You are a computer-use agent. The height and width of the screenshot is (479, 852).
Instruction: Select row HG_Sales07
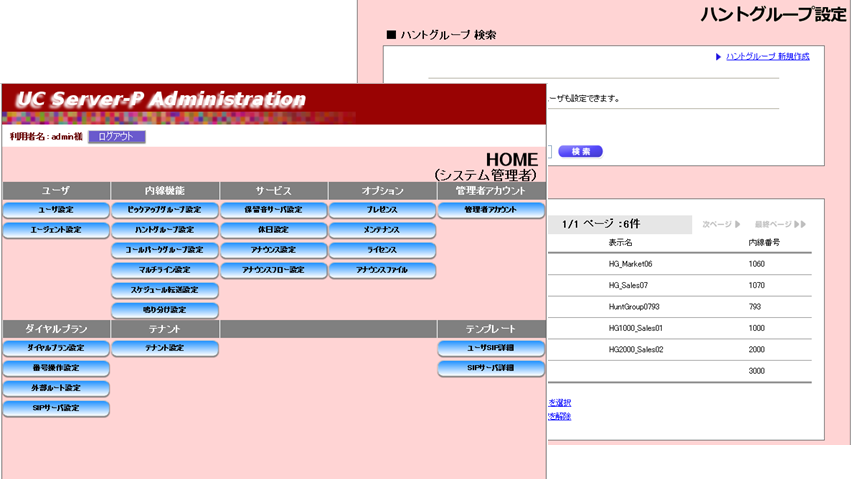(628, 286)
